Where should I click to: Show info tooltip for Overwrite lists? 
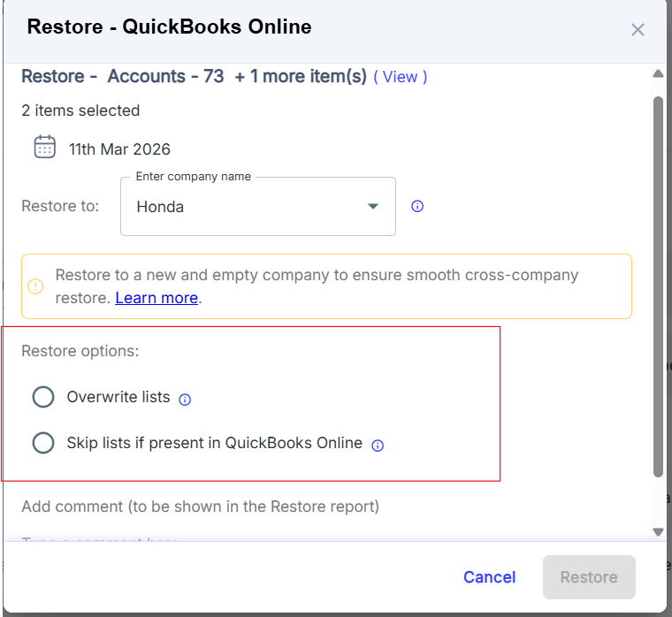click(185, 399)
